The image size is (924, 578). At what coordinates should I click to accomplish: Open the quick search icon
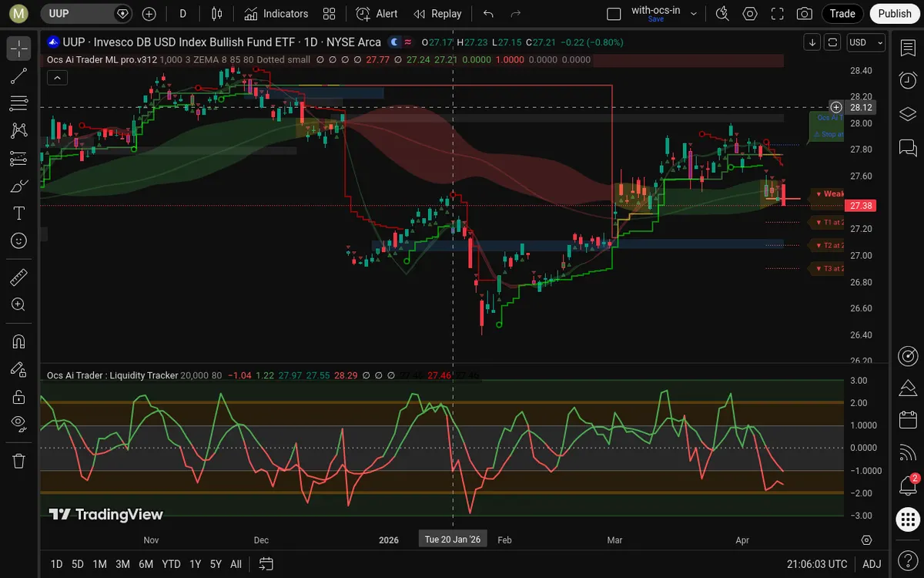tap(722, 14)
